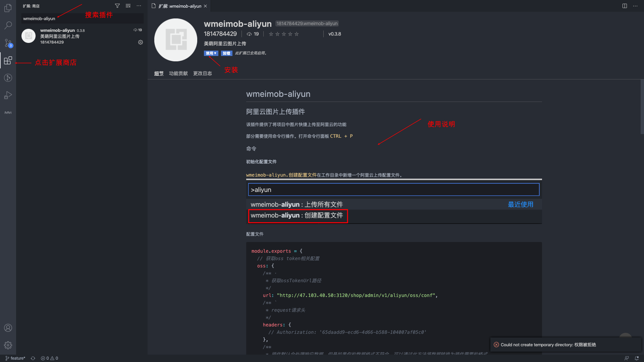Expand the 禁用 disable dropdown
Screen dimensions: 644x362
[211, 53]
